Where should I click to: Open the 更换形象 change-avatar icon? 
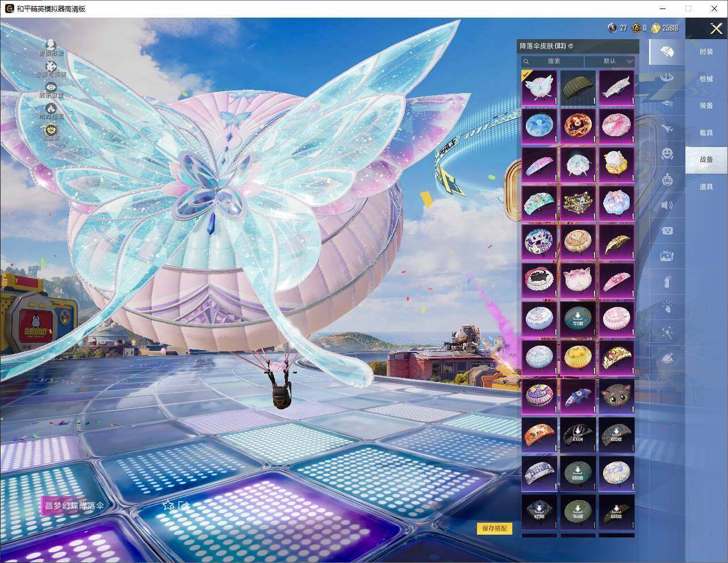click(x=51, y=44)
